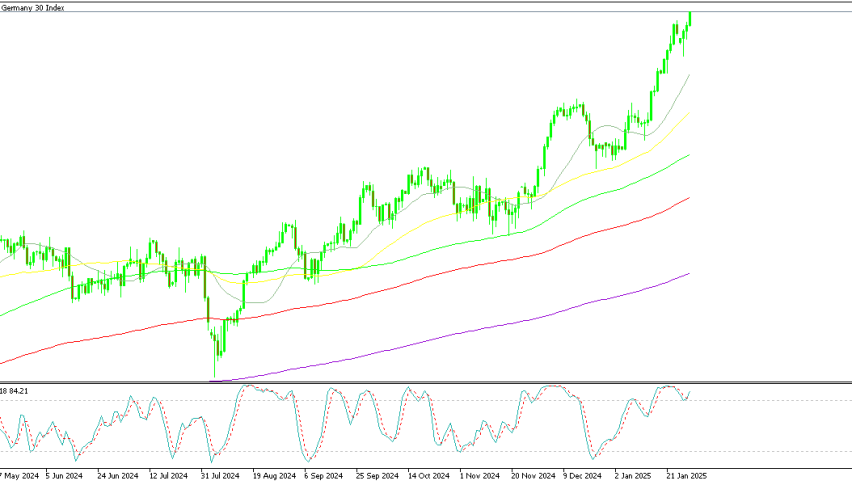The image size is (852, 485).
Task: Pick the 19 Aug 2024 date label
Action: click(274, 476)
